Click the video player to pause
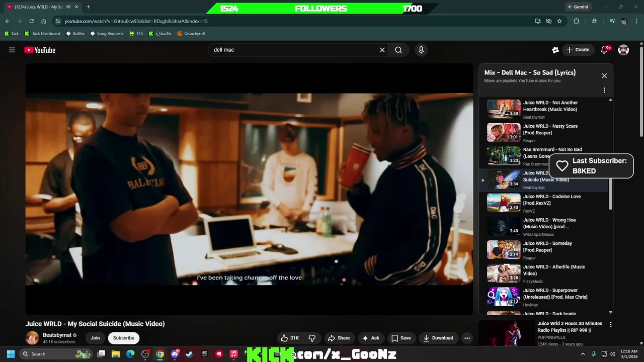 250,189
